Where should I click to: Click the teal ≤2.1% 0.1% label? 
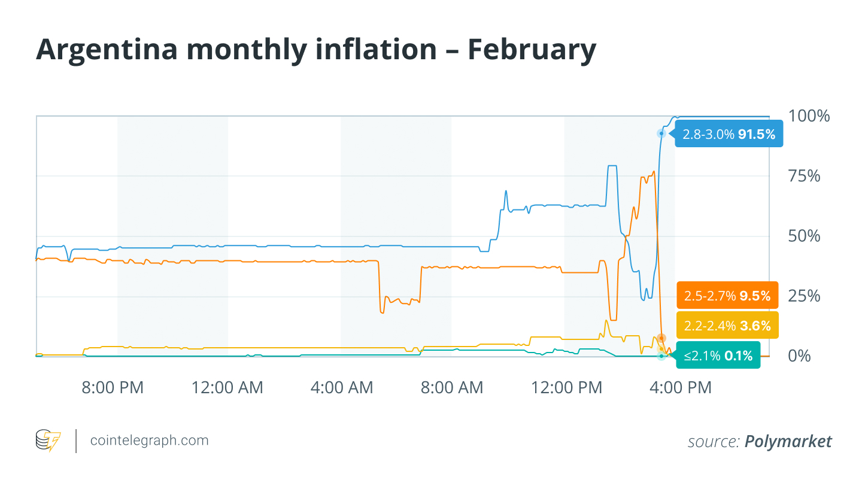click(718, 356)
